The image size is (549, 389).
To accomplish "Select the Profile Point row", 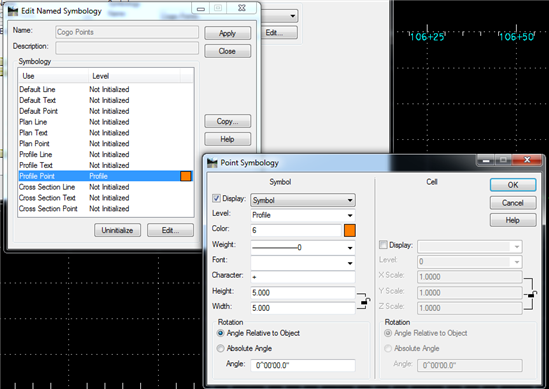I will [x=105, y=176].
